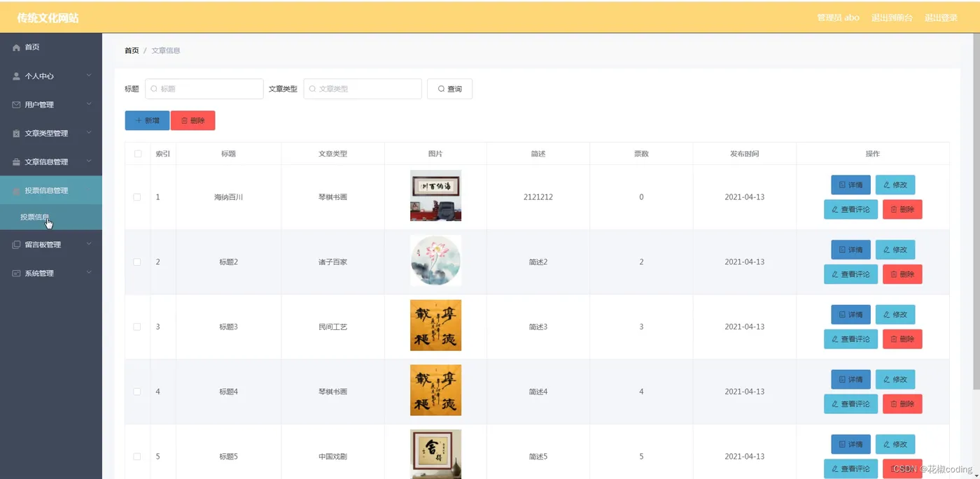Viewport: 980px width, 479px height.
Task: Click 查看评论 for row 标题2
Action: pos(850,274)
